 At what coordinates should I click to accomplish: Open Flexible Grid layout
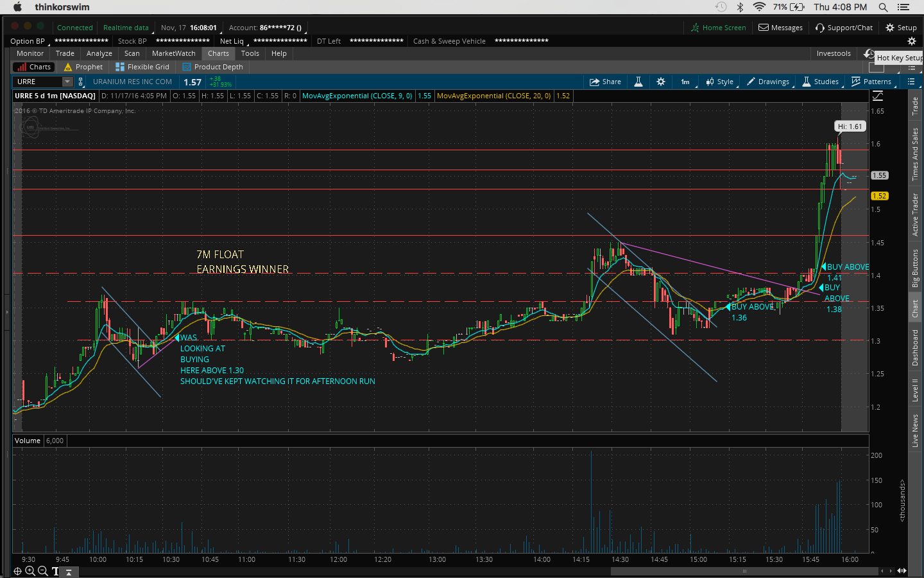[142, 67]
